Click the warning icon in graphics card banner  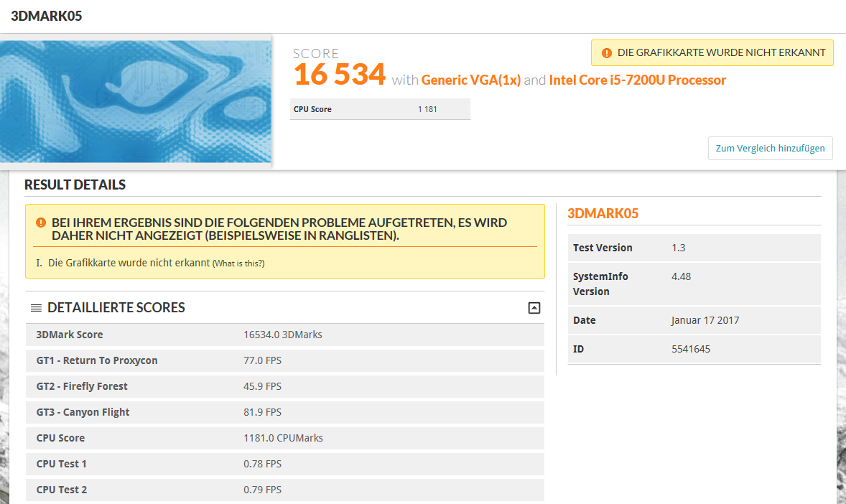[x=606, y=53]
